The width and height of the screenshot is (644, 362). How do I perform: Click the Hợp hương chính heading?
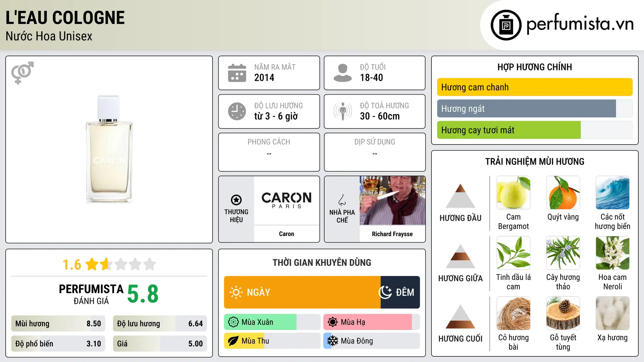tap(535, 67)
